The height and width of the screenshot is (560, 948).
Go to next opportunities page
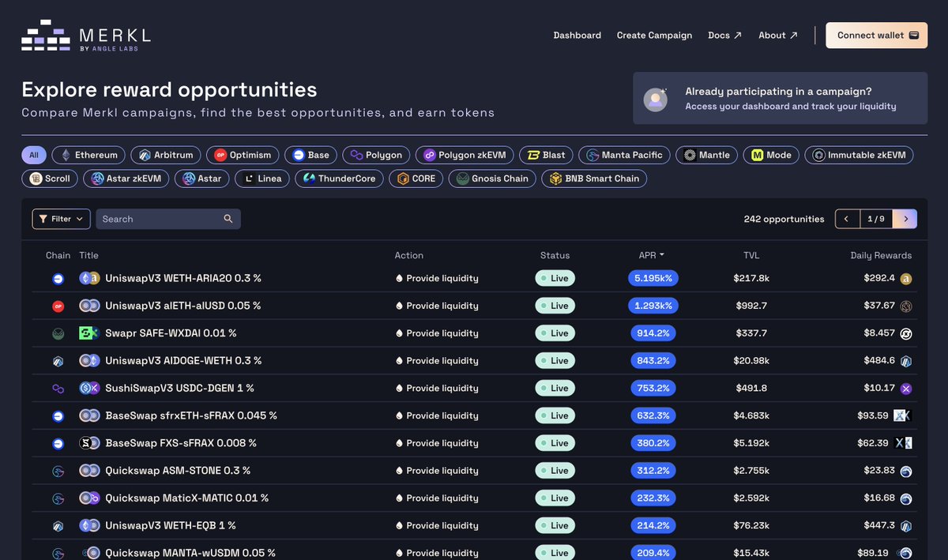point(905,219)
